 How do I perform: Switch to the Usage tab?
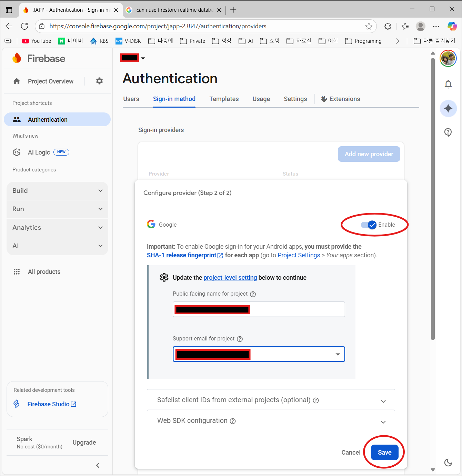(x=261, y=99)
